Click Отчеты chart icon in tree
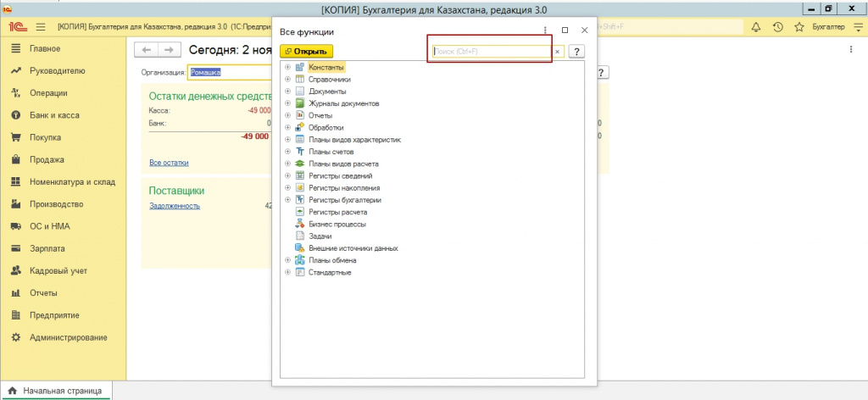The width and height of the screenshot is (868, 400). coord(299,115)
